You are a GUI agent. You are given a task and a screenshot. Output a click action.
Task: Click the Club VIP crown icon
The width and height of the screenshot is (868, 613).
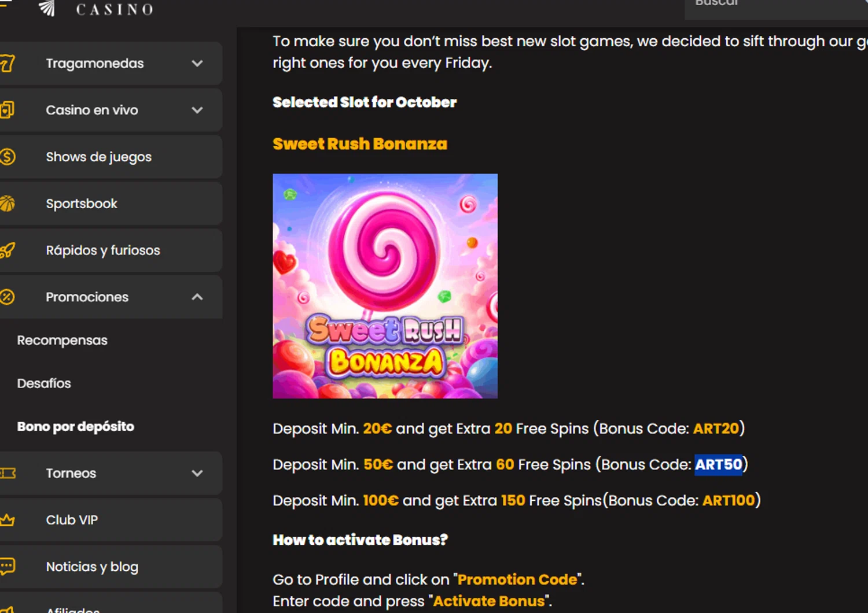click(7, 520)
